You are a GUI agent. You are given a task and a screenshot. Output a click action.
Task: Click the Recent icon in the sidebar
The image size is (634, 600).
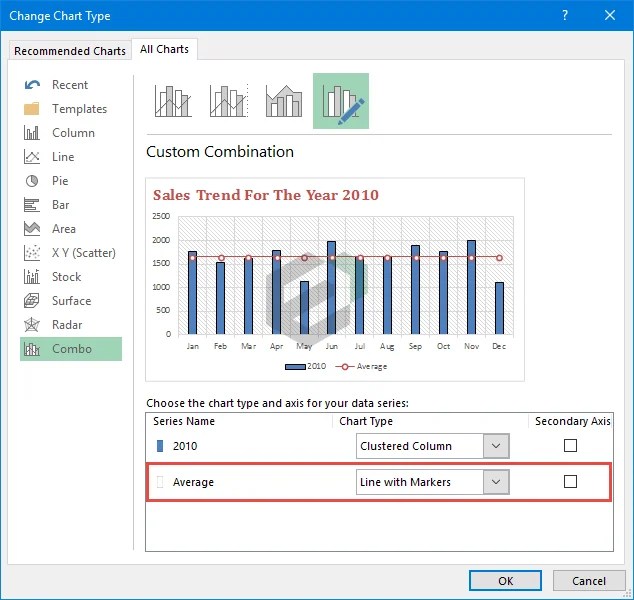[x=32, y=85]
